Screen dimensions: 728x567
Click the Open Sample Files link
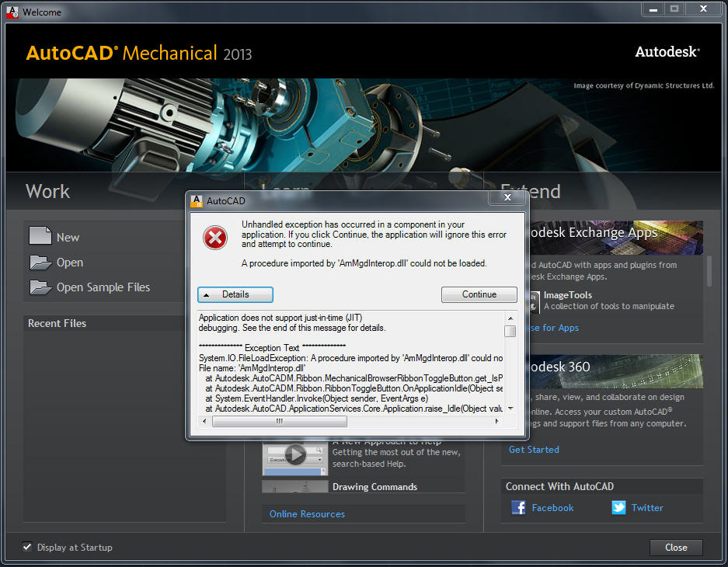(x=103, y=287)
